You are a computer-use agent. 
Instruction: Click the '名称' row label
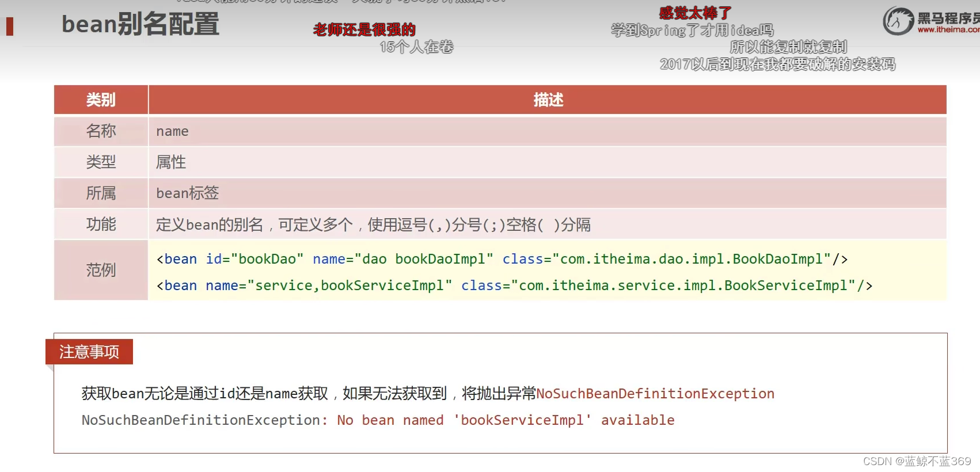click(101, 131)
